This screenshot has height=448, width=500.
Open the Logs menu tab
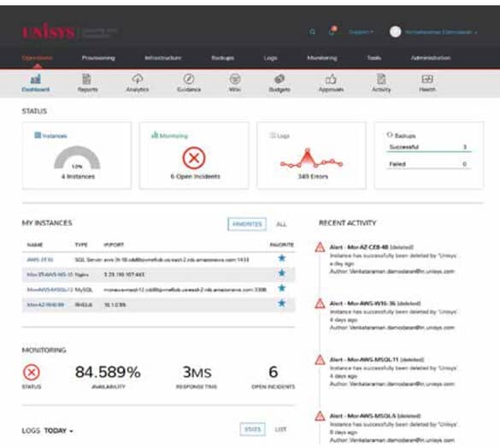(270, 58)
